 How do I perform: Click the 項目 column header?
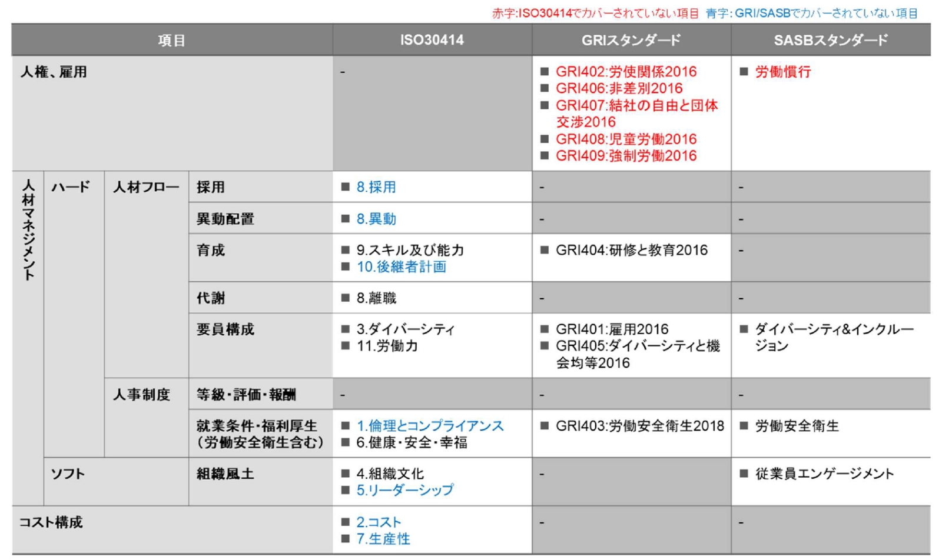click(x=172, y=40)
